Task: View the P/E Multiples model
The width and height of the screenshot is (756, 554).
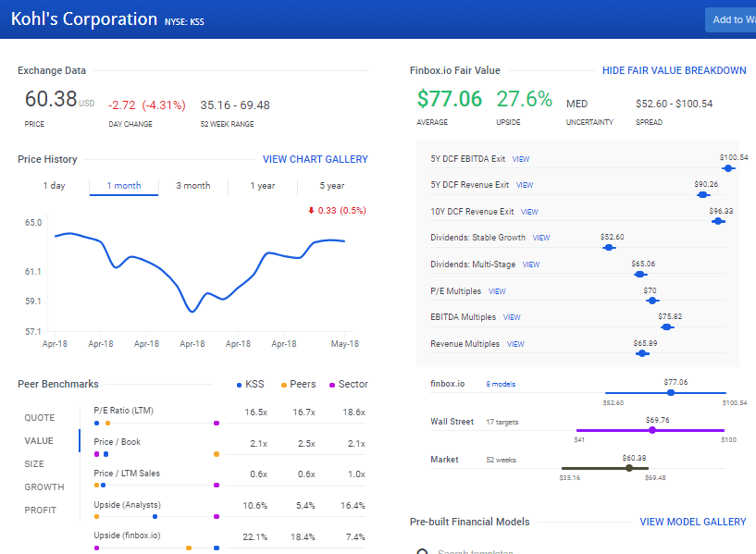Action: click(x=497, y=291)
